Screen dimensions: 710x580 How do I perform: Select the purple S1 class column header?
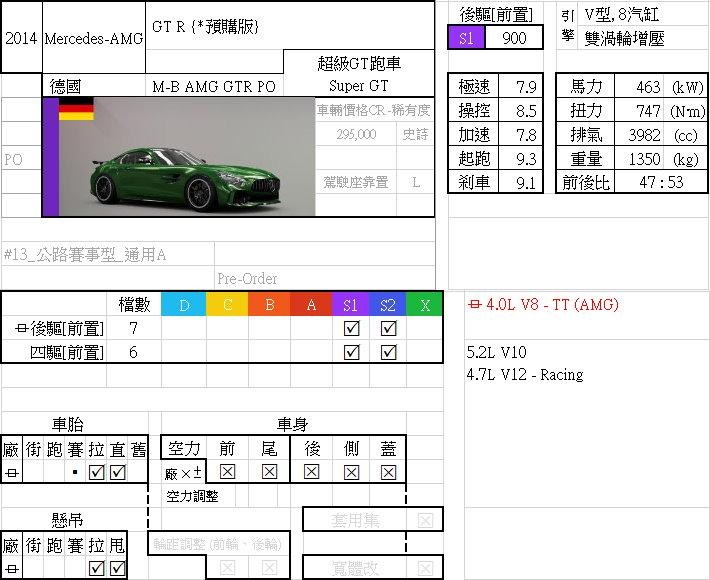[x=351, y=305]
